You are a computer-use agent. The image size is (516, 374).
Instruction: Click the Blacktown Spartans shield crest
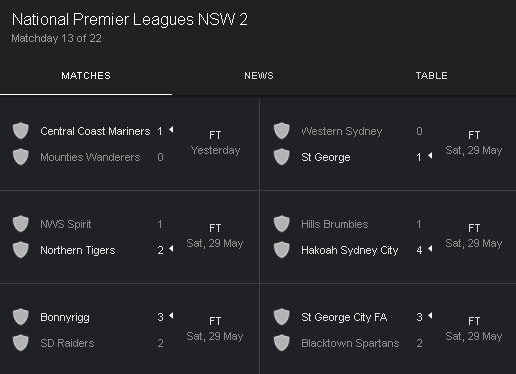click(x=282, y=343)
